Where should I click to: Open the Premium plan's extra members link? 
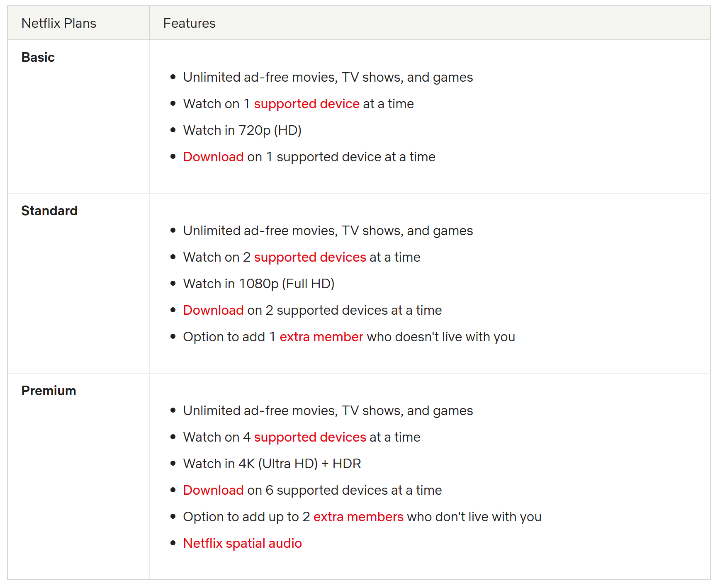[358, 517]
